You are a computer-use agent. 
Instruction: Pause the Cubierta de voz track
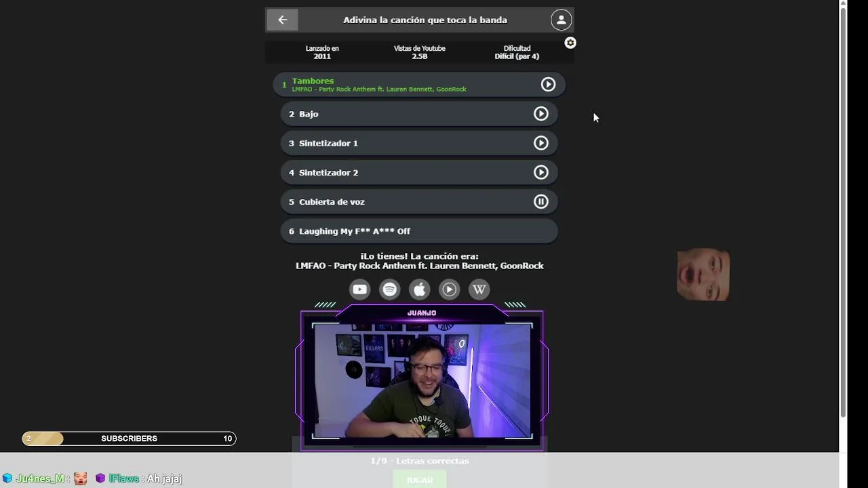click(x=540, y=201)
